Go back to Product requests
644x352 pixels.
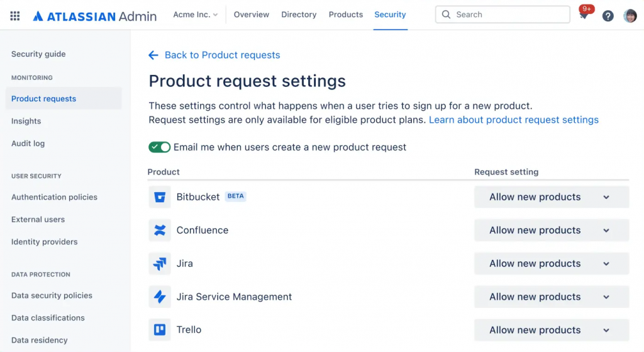[x=214, y=55]
